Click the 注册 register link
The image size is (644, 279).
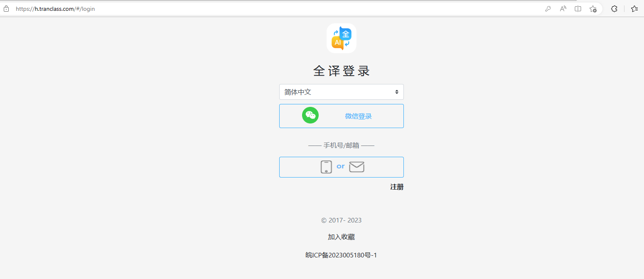click(397, 187)
